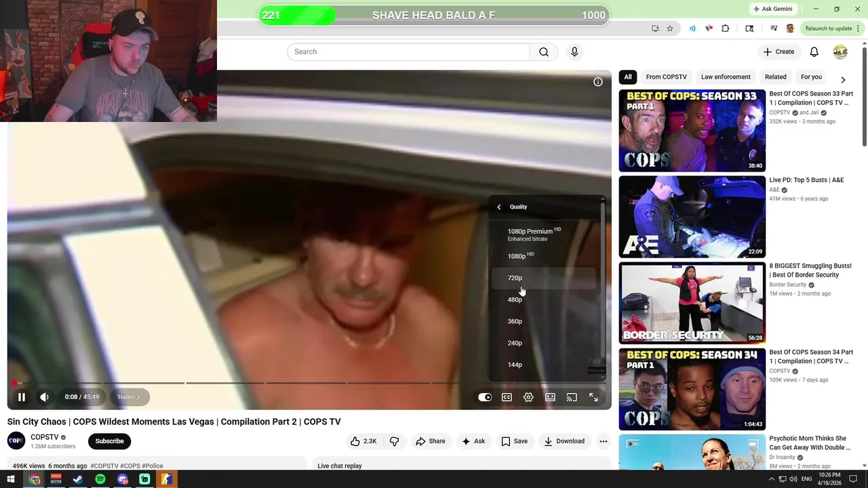Open Steam from the taskbar
Screen dimensions: 868x488
click(x=78, y=479)
